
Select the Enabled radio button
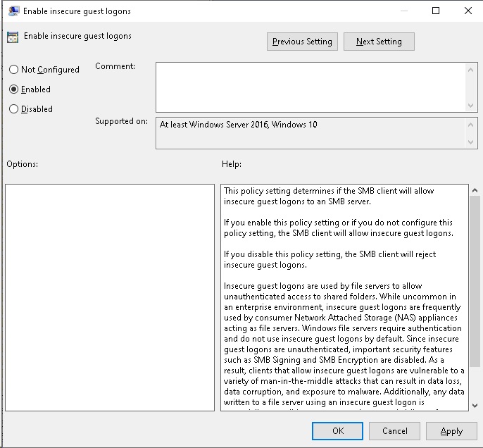pos(13,89)
